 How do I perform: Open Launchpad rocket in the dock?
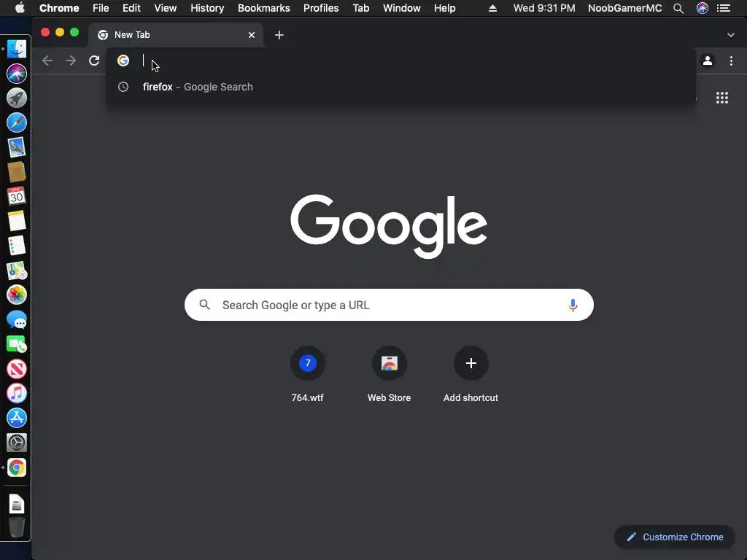pos(17,98)
